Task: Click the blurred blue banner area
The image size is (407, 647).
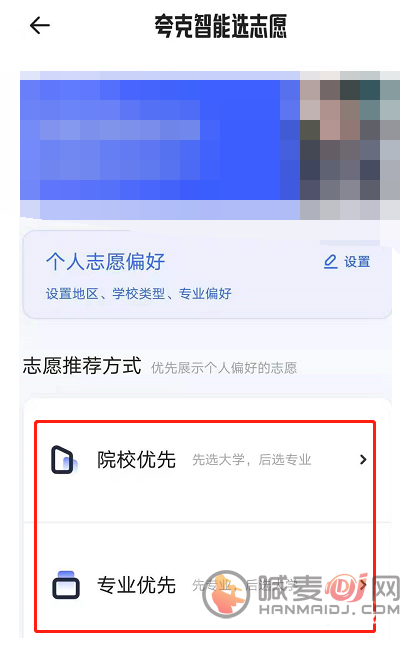Action: click(x=160, y=145)
